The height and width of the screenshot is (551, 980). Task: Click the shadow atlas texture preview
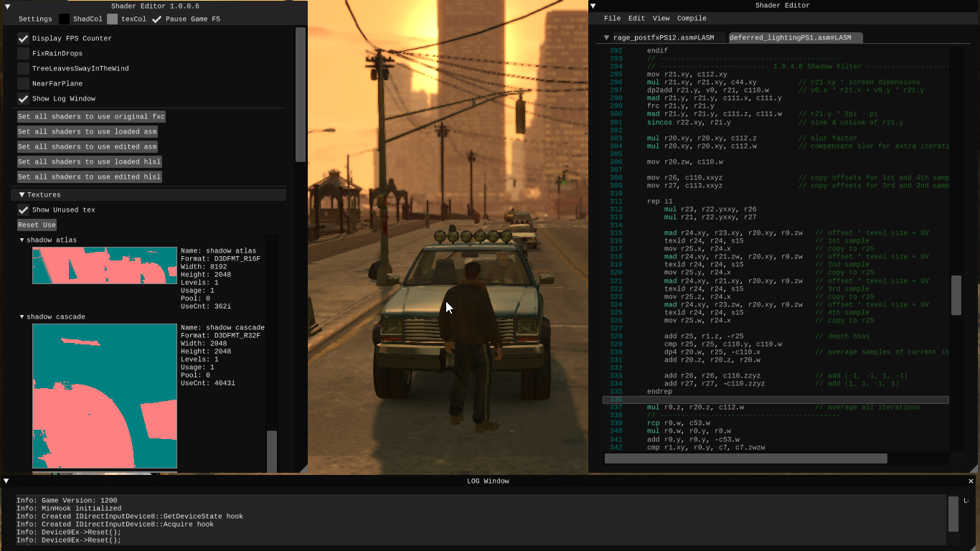(x=105, y=265)
